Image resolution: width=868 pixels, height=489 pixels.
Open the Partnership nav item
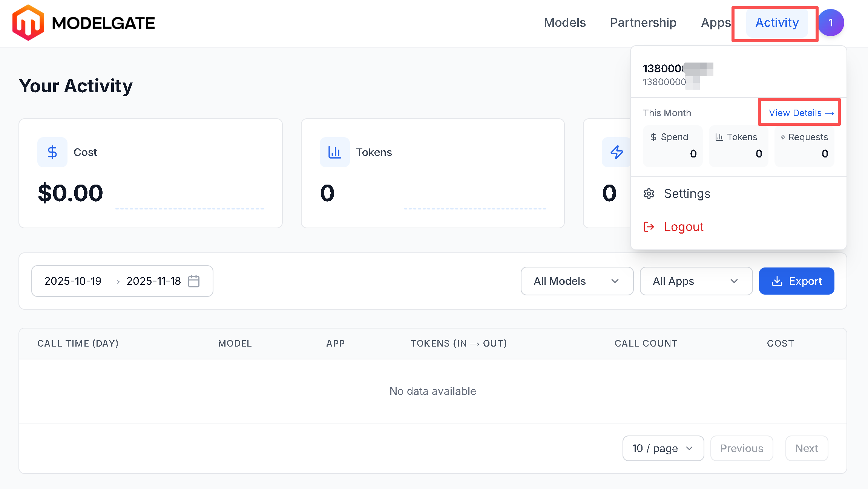tap(643, 23)
